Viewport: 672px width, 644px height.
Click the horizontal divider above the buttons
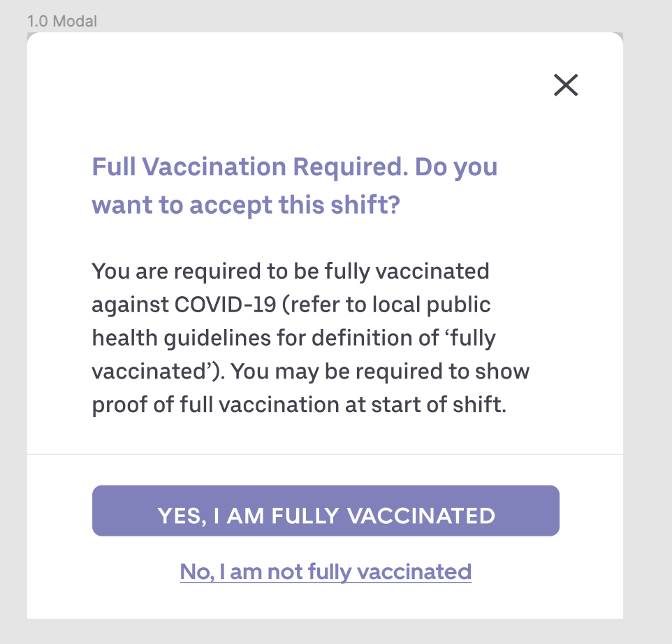click(325, 454)
